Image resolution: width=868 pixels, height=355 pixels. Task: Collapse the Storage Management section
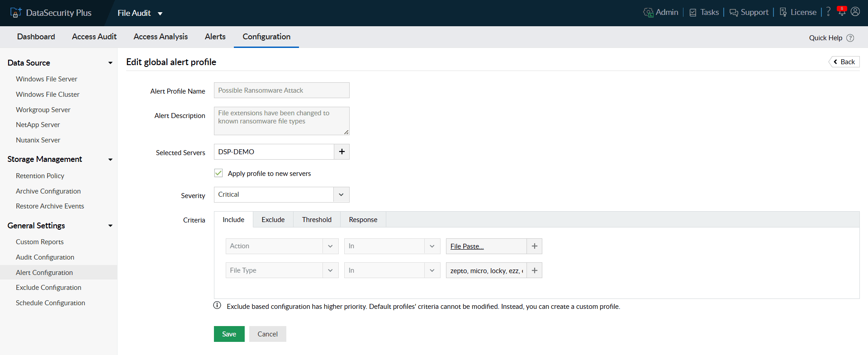click(110, 159)
